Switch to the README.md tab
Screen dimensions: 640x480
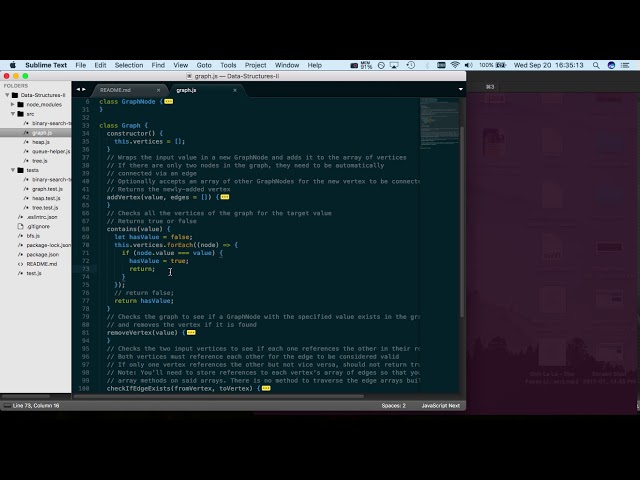tap(116, 90)
